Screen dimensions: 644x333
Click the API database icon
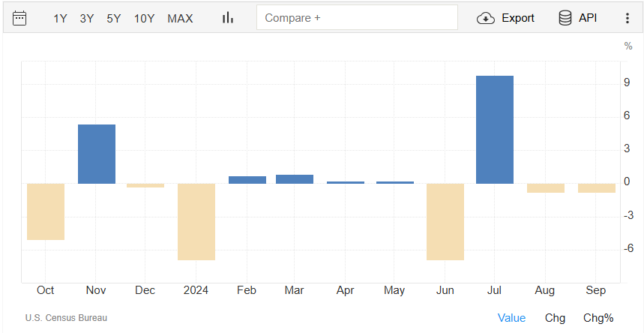pos(565,18)
